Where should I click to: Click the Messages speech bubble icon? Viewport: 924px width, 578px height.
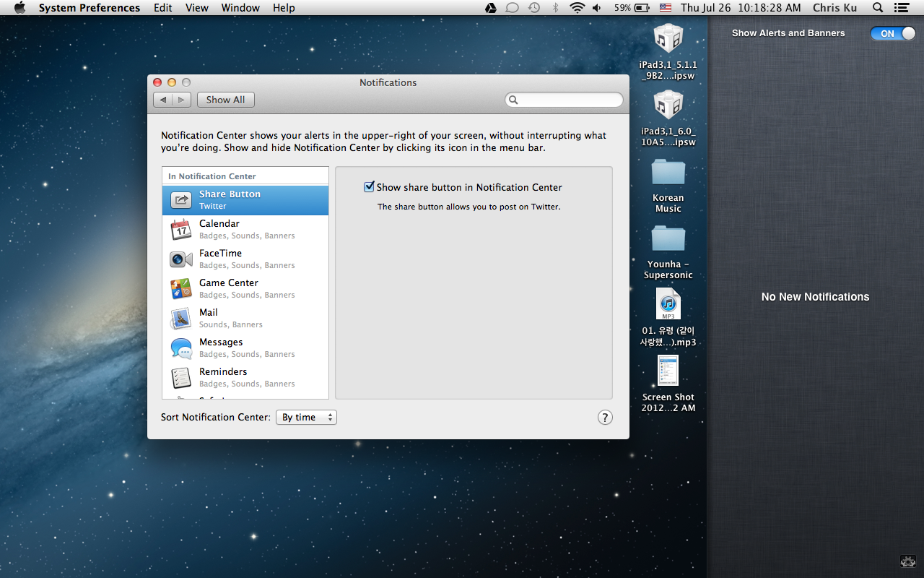coord(181,348)
